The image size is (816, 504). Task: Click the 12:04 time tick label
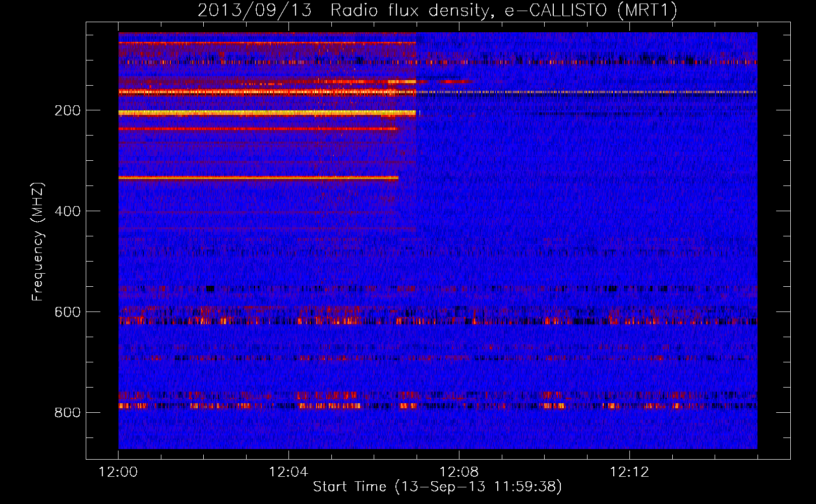click(x=288, y=472)
